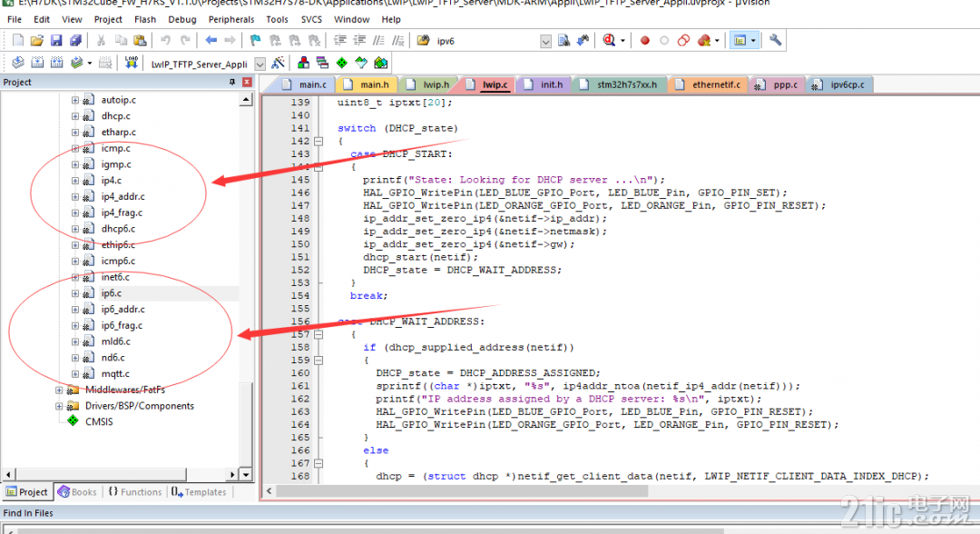Download code to flash with LOAD icon
The width and height of the screenshot is (980, 534).
131,63
